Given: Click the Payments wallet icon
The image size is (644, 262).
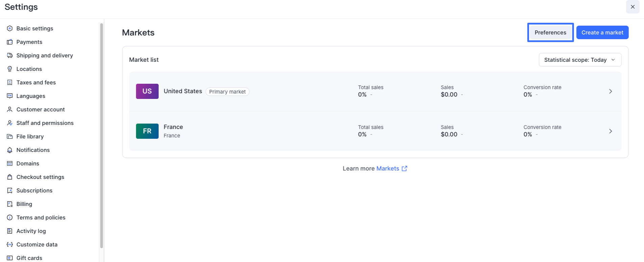Looking at the screenshot, I should click(10, 42).
